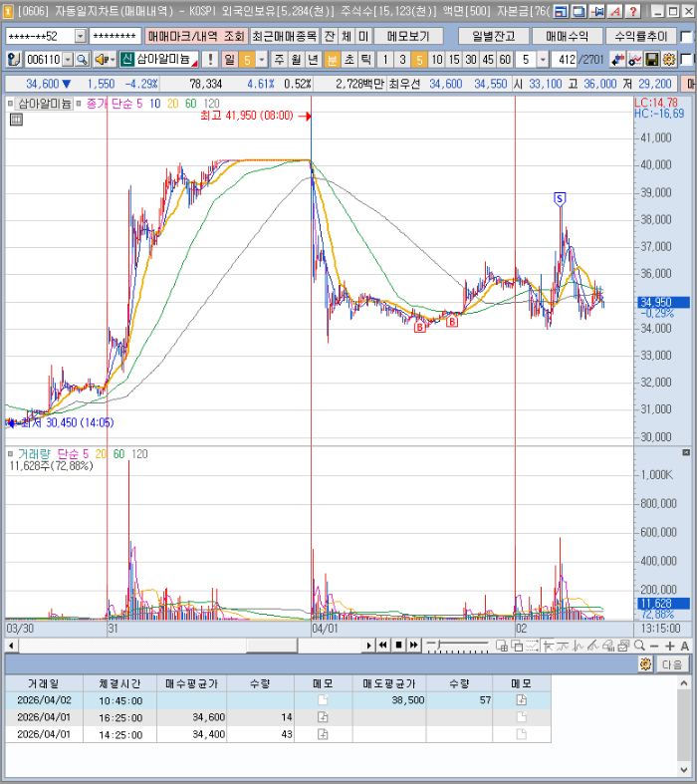Toggle the 틱 tick chart period
Image resolution: width=697 pixels, height=784 pixels.
pos(365,60)
